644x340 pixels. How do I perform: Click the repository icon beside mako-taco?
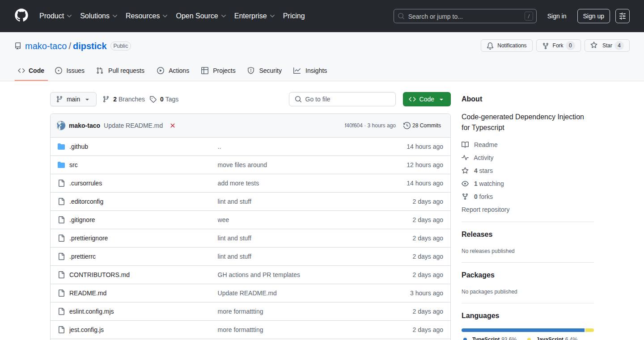18,46
